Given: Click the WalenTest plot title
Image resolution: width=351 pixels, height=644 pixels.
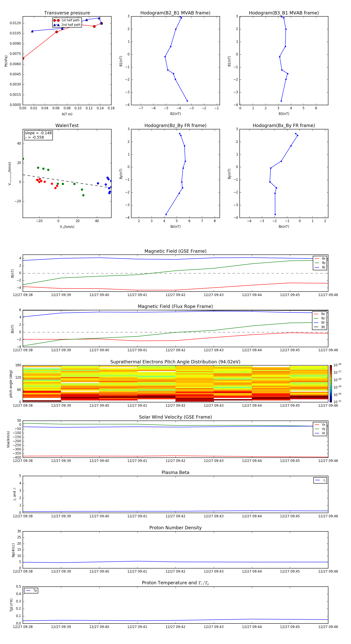Looking at the screenshot, I should [x=67, y=125].
